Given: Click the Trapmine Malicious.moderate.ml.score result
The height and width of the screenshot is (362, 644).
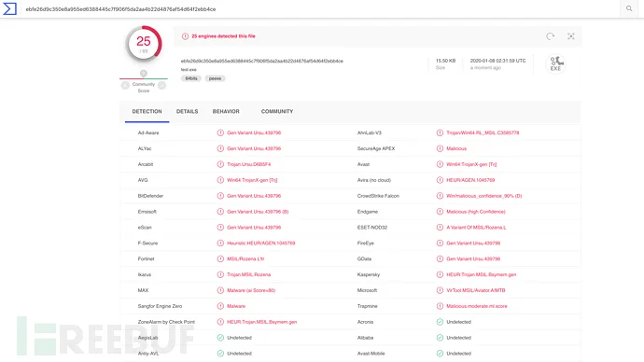Looking at the screenshot, I should (476, 306).
